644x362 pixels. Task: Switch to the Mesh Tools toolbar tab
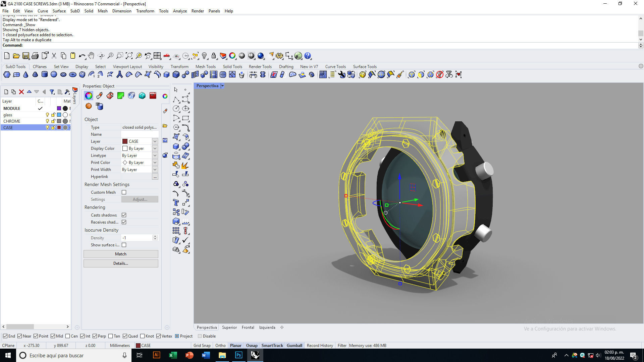pos(205,67)
